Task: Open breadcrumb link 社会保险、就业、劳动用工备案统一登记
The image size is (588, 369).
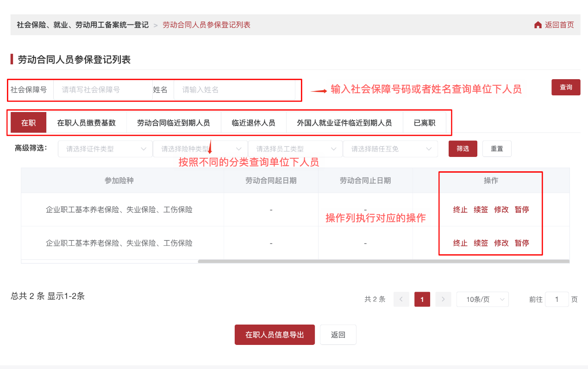Action: tap(82, 25)
